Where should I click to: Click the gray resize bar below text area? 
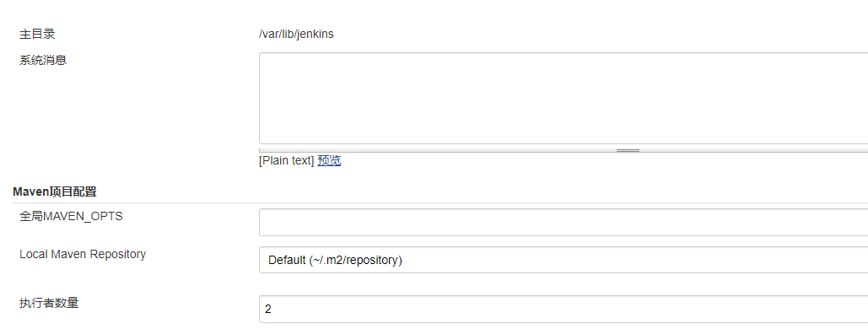click(563, 150)
